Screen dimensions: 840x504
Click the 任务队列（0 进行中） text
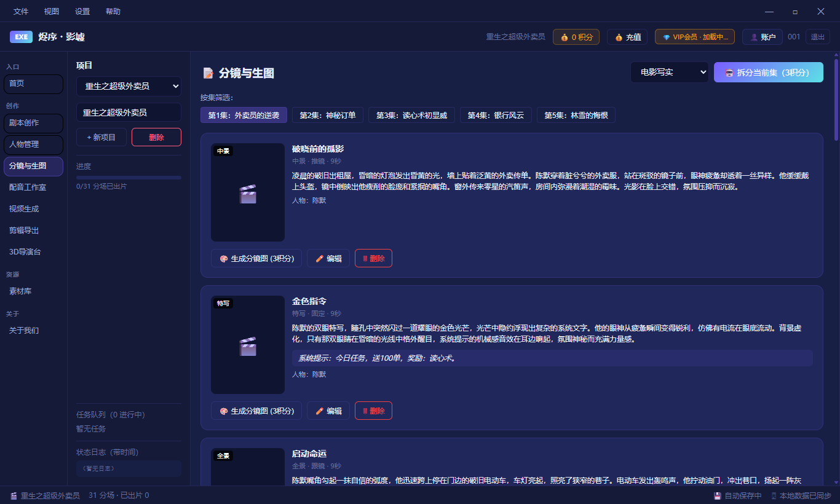(x=111, y=415)
